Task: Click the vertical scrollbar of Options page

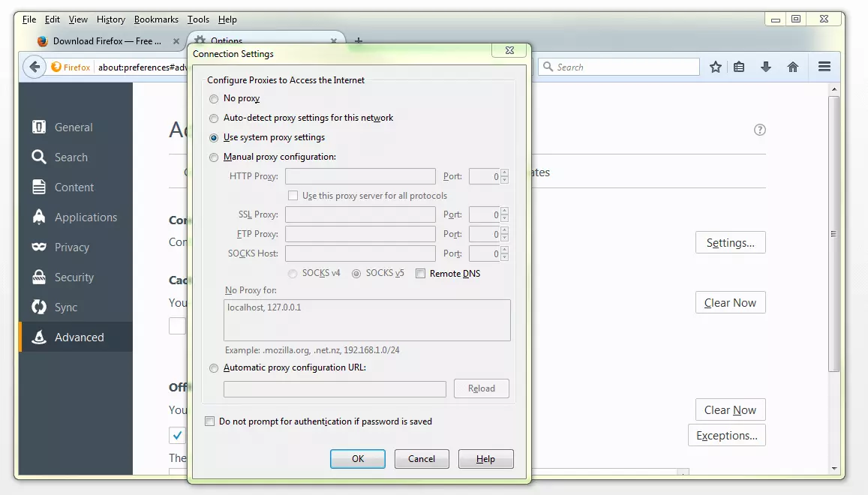Action: click(833, 234)
